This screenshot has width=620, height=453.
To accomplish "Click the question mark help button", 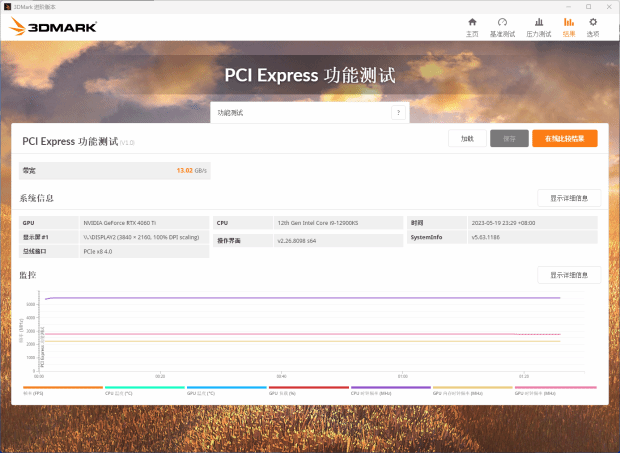I will pos(398,113).
